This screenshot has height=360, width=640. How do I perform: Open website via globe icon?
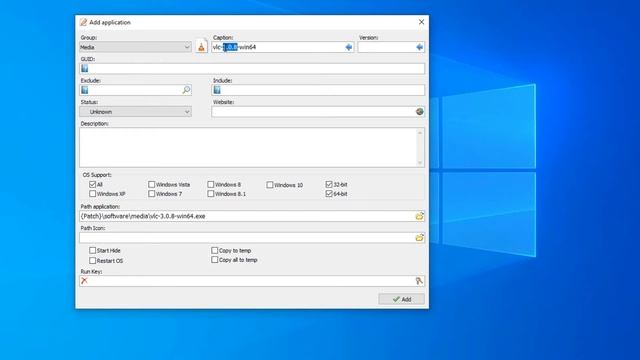point(420,111)
